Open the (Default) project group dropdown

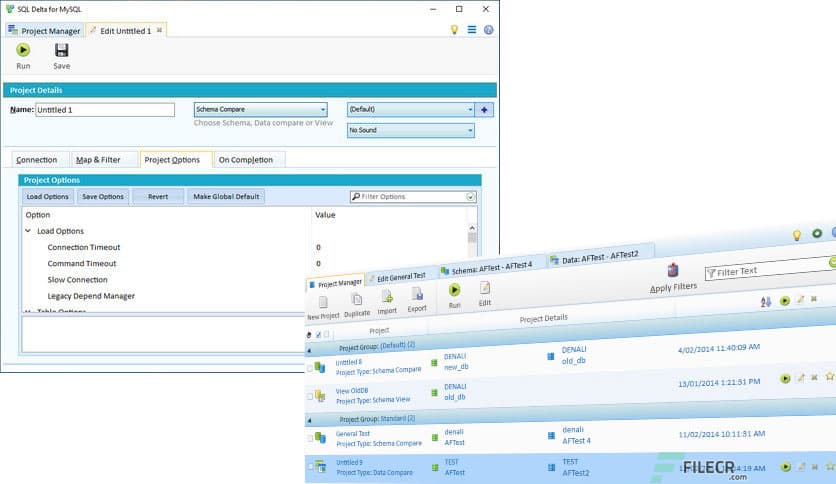(411, 109)
